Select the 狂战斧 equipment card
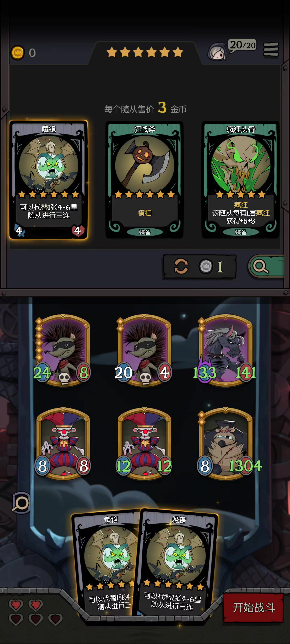The width and height of the screenshot is (290, 644). pos(144,180)
